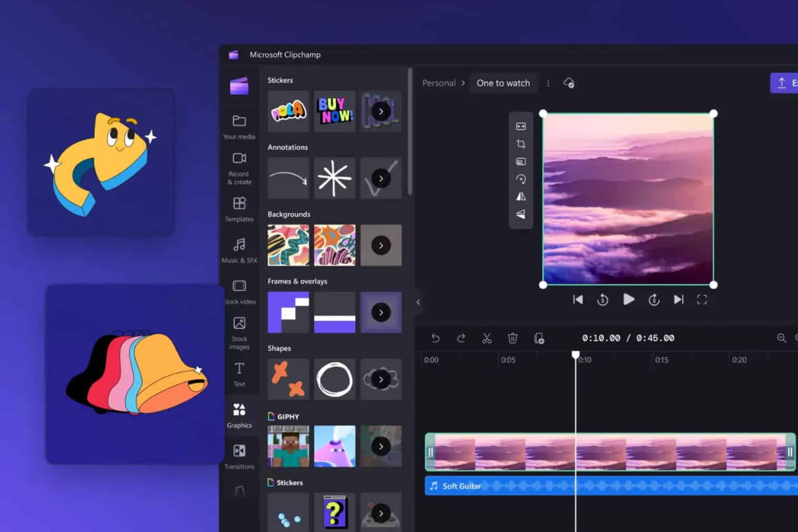Select the HOLA sticker thumbnail
Viewport: 798px width, 532px height.
click(288, 111)
